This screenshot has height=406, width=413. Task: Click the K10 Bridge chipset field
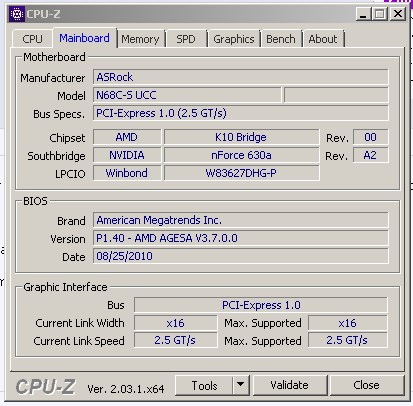tap(241, 137)
